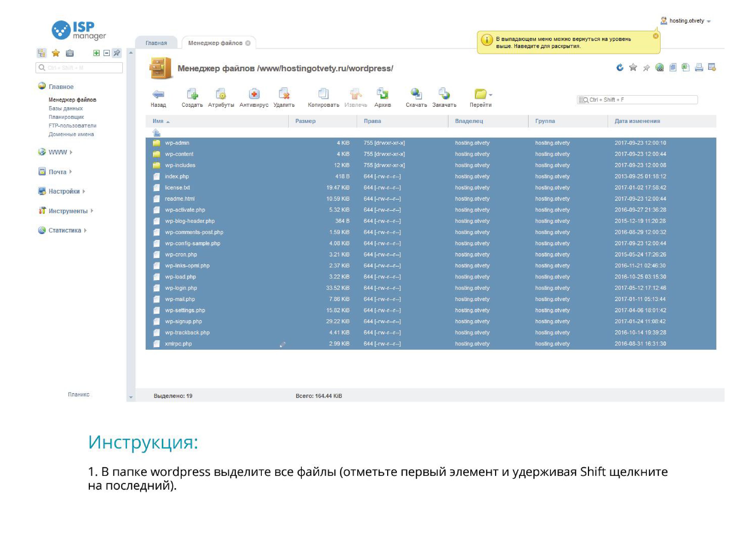
Task: Sort the file list by the Имя column header
Action: (217, 121)
